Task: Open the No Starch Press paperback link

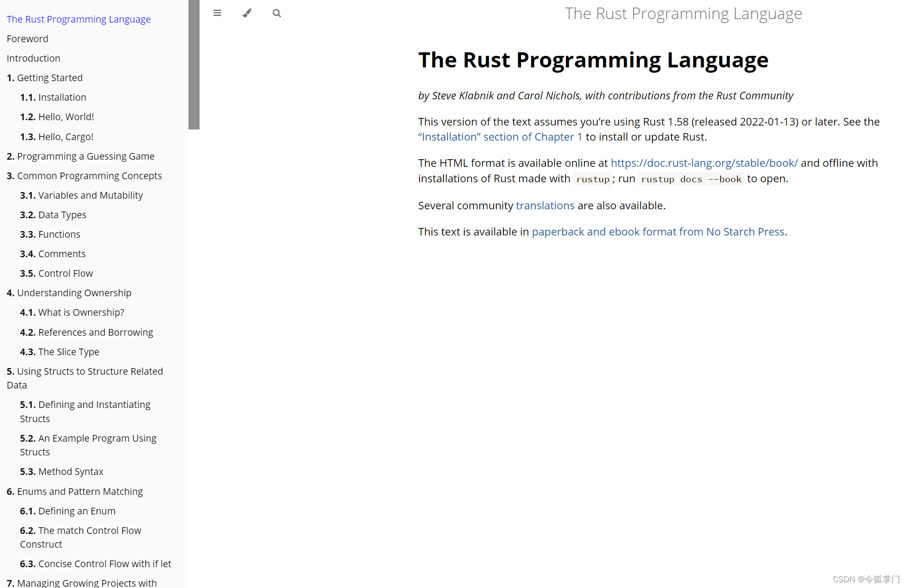Action: tap(658, 231)
